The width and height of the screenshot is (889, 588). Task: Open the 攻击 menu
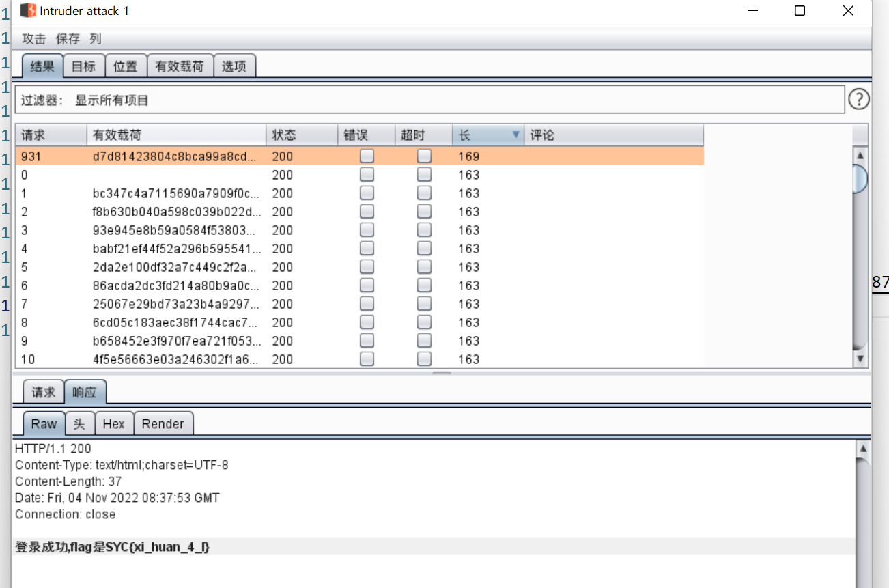point(34,39)
